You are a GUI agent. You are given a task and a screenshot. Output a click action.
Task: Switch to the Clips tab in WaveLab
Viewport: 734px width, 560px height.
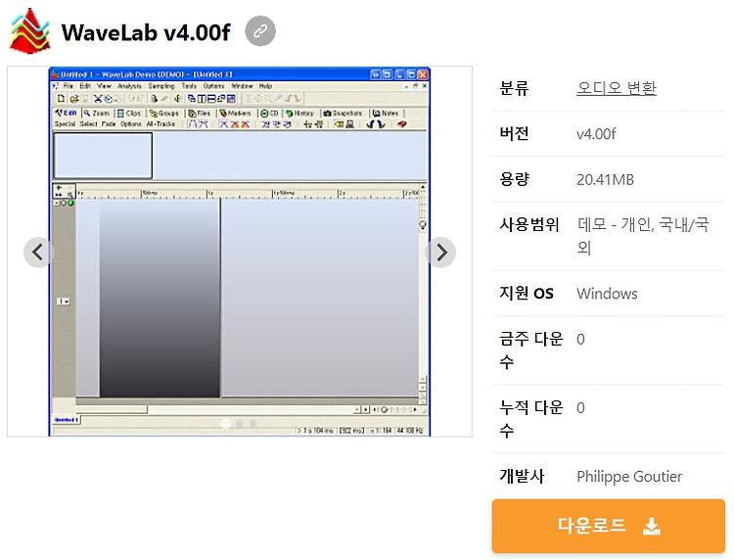[x=129, y=114]
